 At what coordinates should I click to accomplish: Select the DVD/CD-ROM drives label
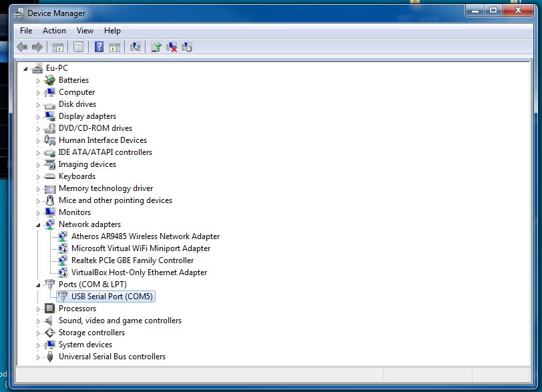point(95,129)
